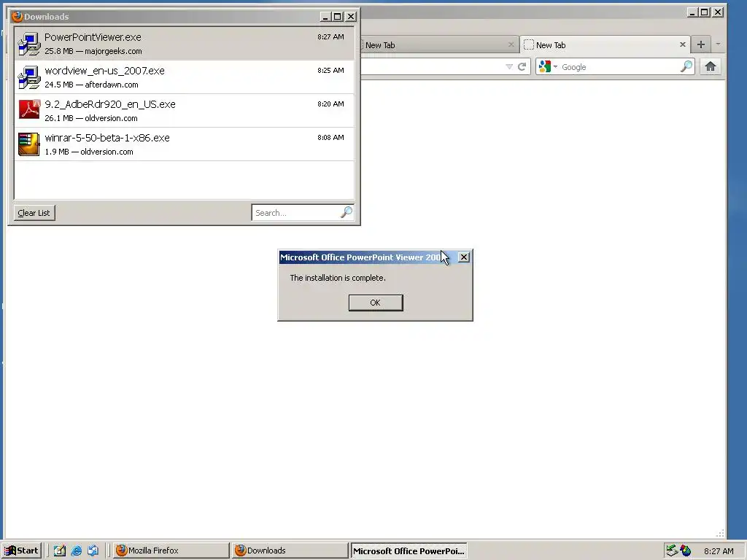Screen dimensions: 747x560
Task: Close the Downloads window
Action: pyautogui.click(x=351, y=17)
